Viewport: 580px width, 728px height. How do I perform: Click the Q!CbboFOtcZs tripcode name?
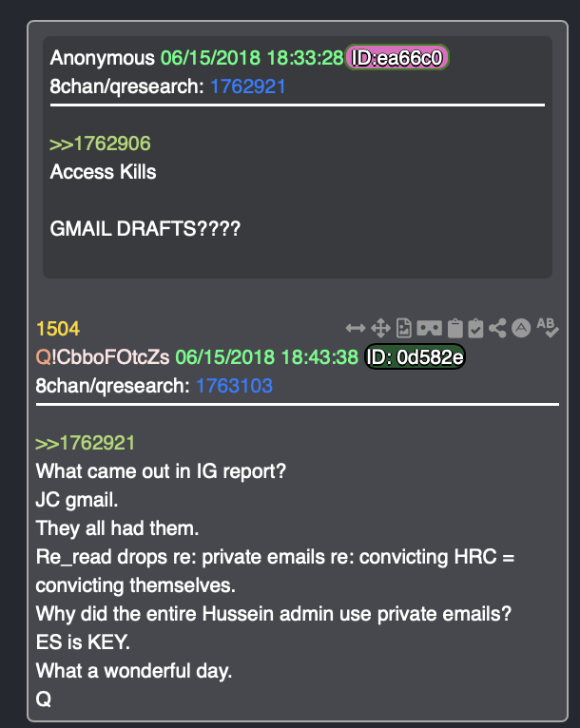click(x=103, y=357)
